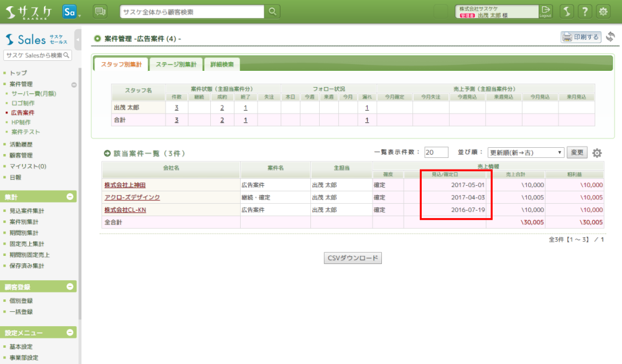Click the refresh arrows icon beside 印刷する

click(x=611, y=37)
